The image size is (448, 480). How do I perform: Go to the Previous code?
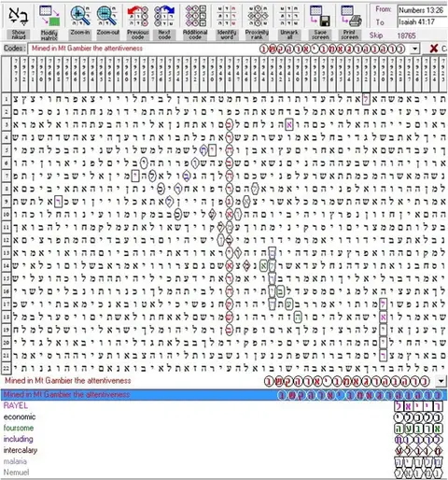[138, 22]
